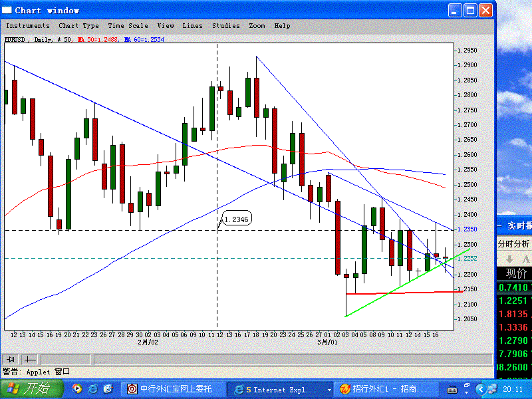Select the 0.7410 quote row
532x399 pixels.
(x=514, y=288)
